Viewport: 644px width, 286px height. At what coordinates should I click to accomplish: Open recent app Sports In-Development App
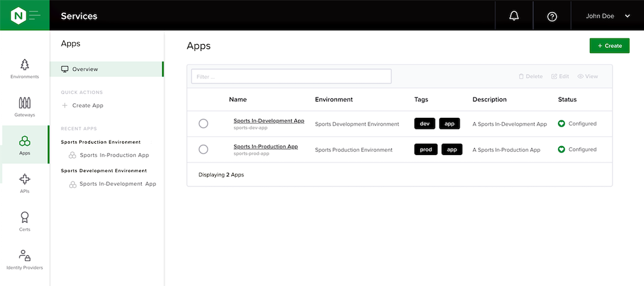coord(118,184)
